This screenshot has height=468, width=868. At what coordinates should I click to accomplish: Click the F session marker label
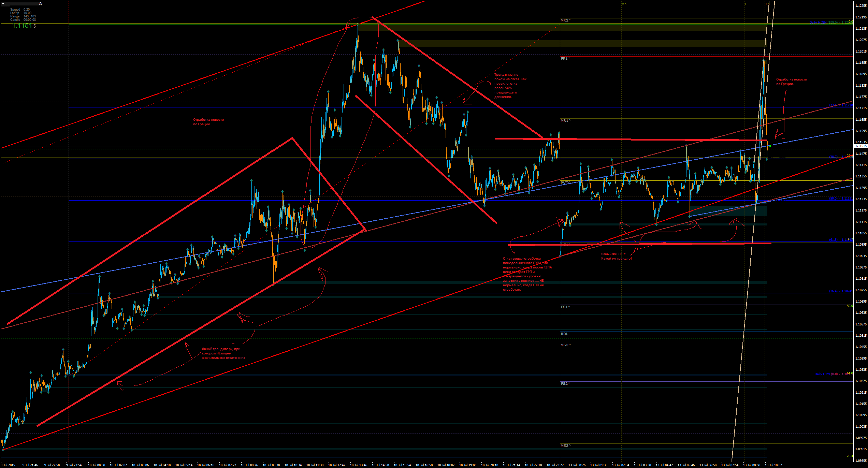click(x=746, y=4)
